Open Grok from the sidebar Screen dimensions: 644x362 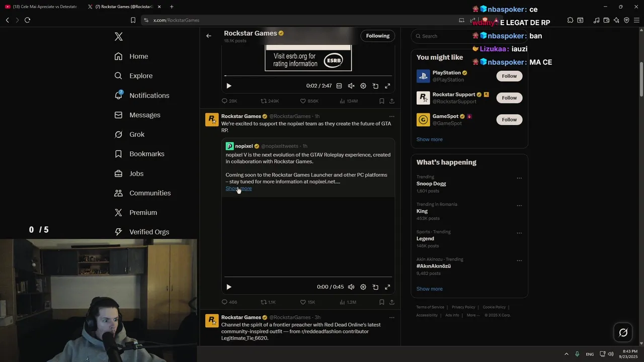pos(129,135)
